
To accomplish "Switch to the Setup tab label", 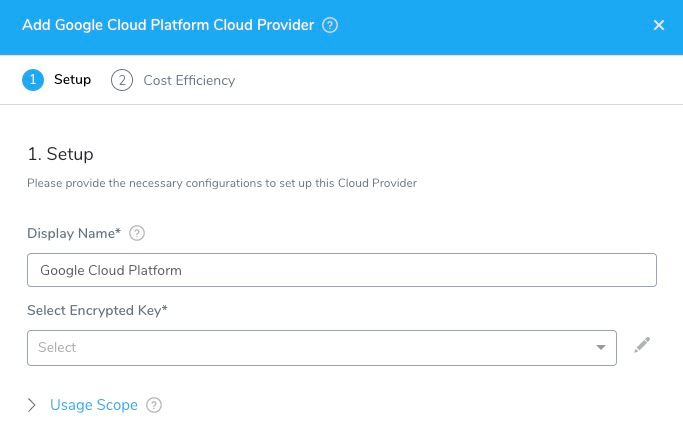I will (x=72, y=80).
